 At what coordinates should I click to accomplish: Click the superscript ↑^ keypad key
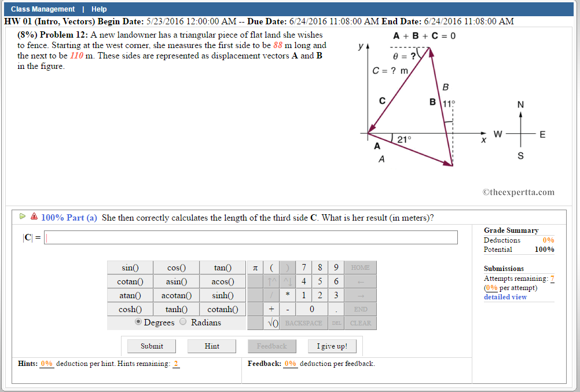(272, 281)
